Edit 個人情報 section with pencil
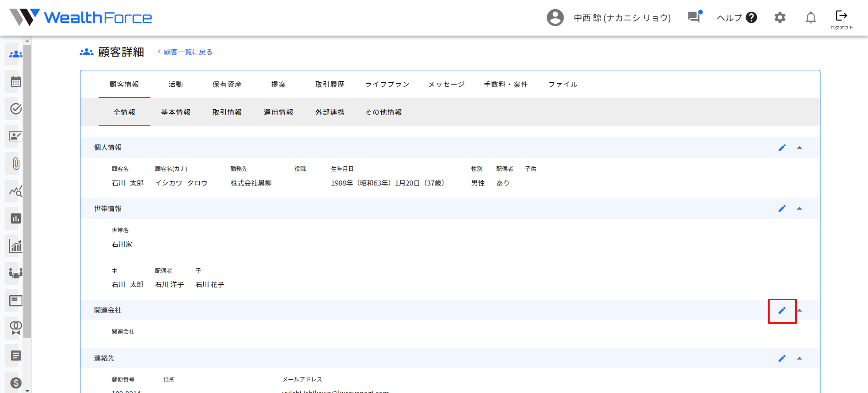Viewport: 868px width, 393px height. point(782,147)
